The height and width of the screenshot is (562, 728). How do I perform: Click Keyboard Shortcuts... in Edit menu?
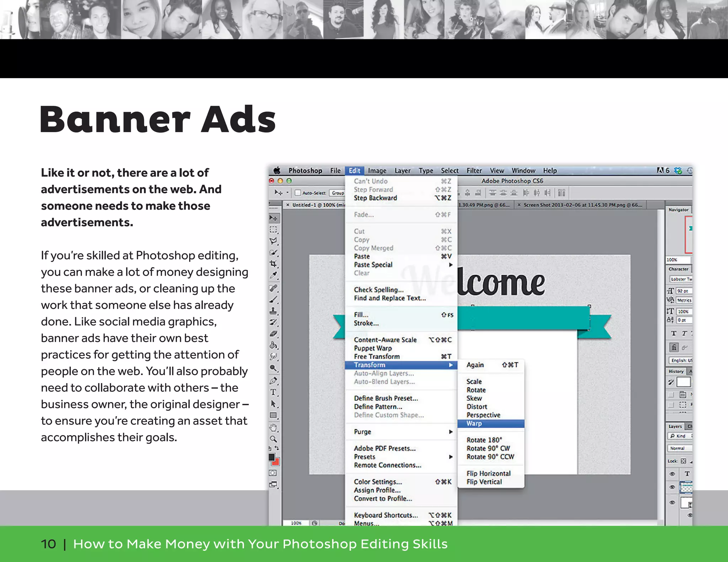[401, 515]
